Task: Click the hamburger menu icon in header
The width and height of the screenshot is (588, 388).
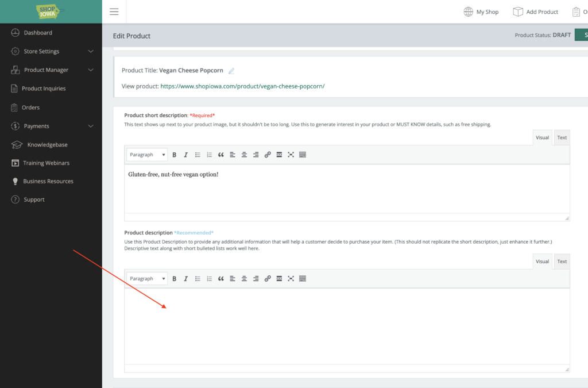Action: coord(114,11)
